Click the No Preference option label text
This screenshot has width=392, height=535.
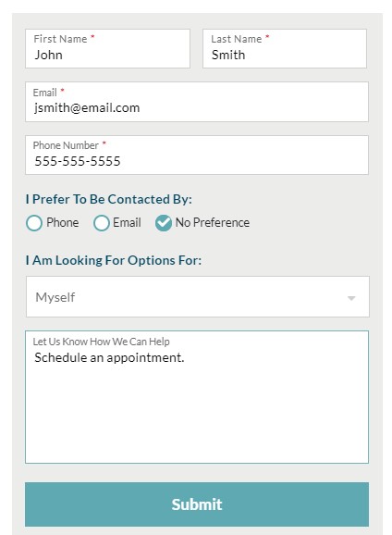pyautogui.click(x=213, y=222)
